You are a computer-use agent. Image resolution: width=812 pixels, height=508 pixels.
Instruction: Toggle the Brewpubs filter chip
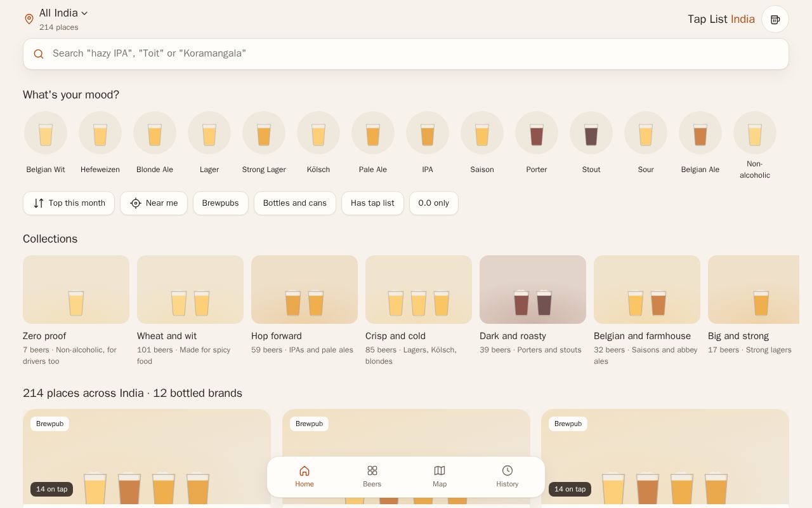pos(221,203)
